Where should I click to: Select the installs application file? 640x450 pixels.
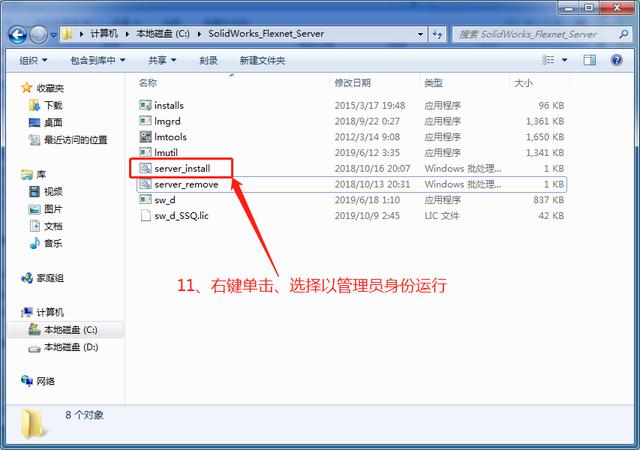pos(169,105)
